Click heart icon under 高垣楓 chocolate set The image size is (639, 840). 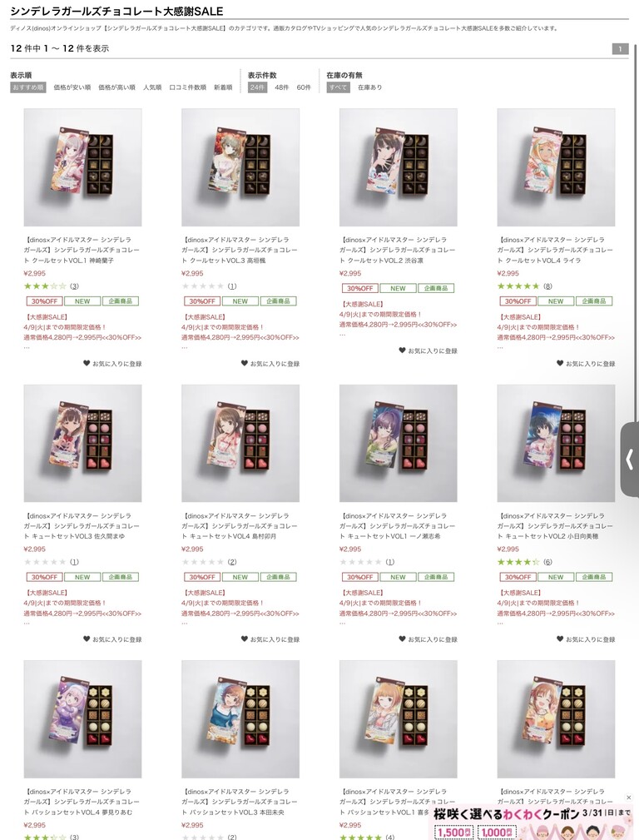pos(245,363)
